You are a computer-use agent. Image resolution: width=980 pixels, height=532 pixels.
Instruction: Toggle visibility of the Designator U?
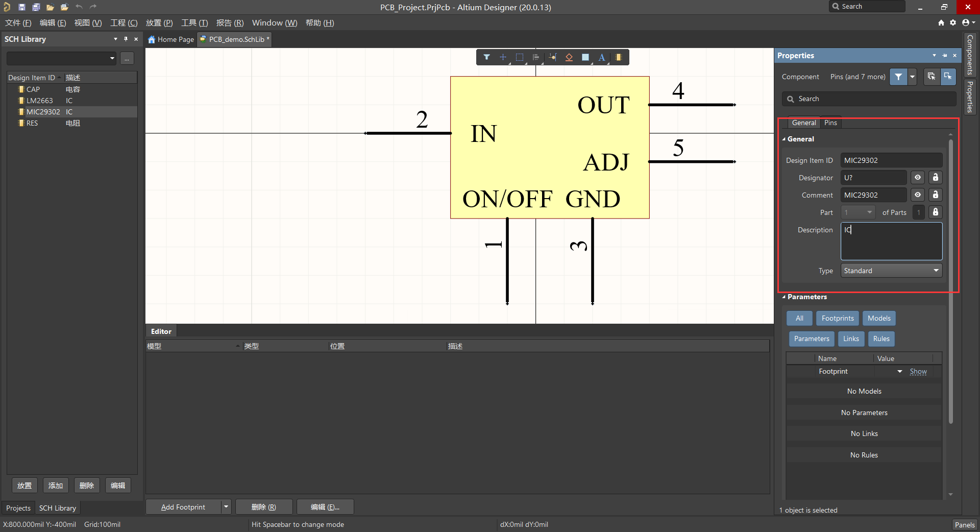[x=917, y=177]
